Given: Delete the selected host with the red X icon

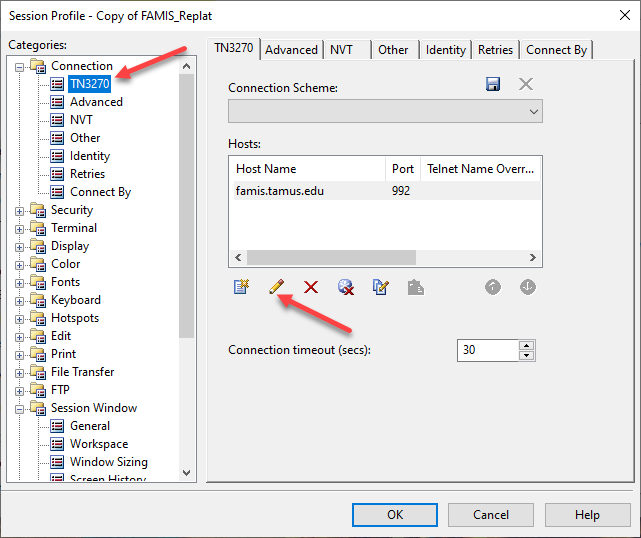Looking at the screenshot, I should coord(311,287).
